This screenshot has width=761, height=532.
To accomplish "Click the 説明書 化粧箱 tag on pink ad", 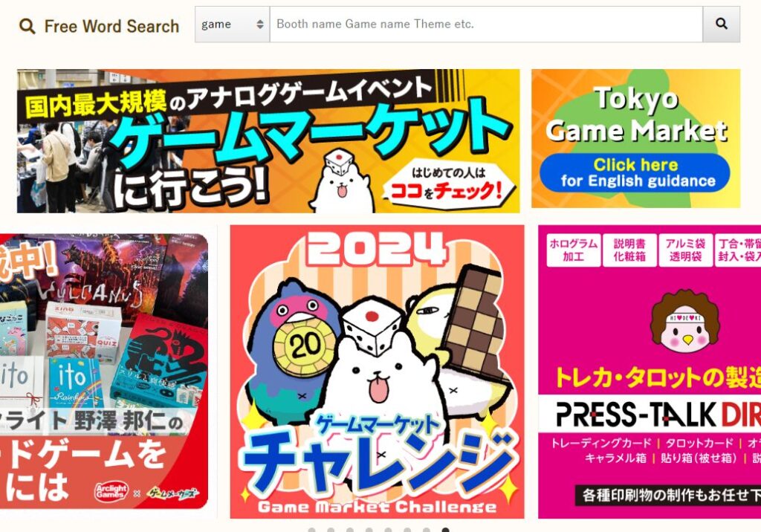I will 629,250.
